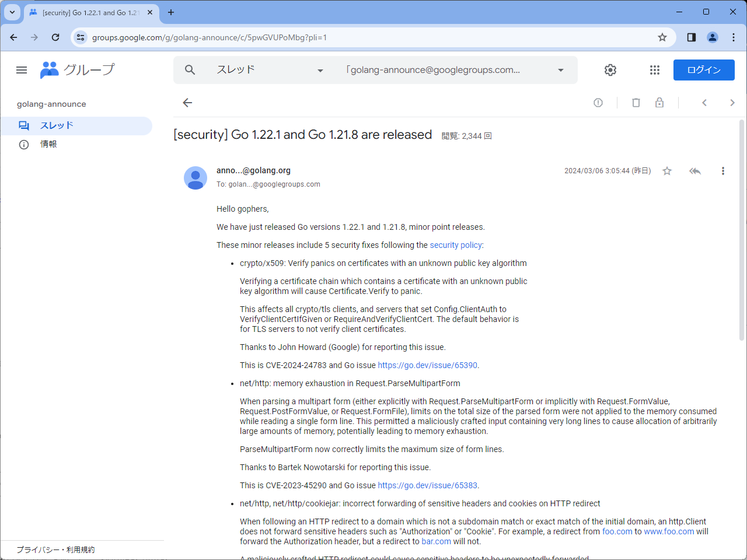This screenshot has height=560, width=747.
Task: Click the report abuse icon
Action: coord(598,102)
